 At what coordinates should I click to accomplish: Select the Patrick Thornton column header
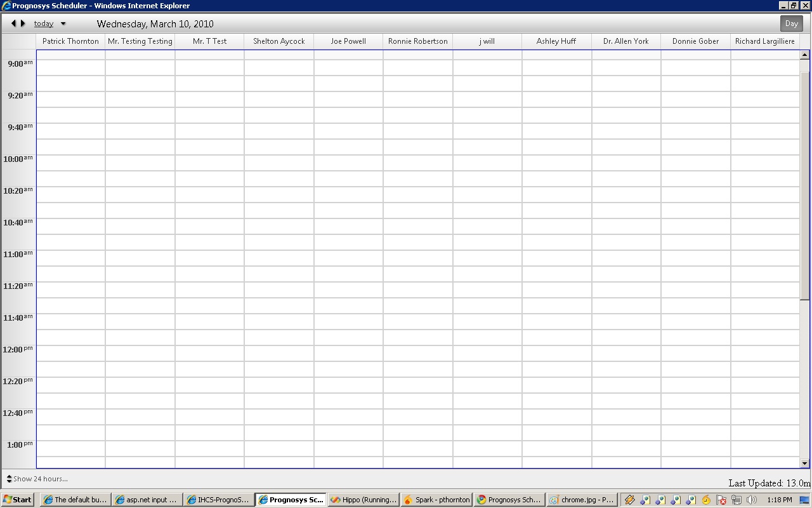pos(70,41)
